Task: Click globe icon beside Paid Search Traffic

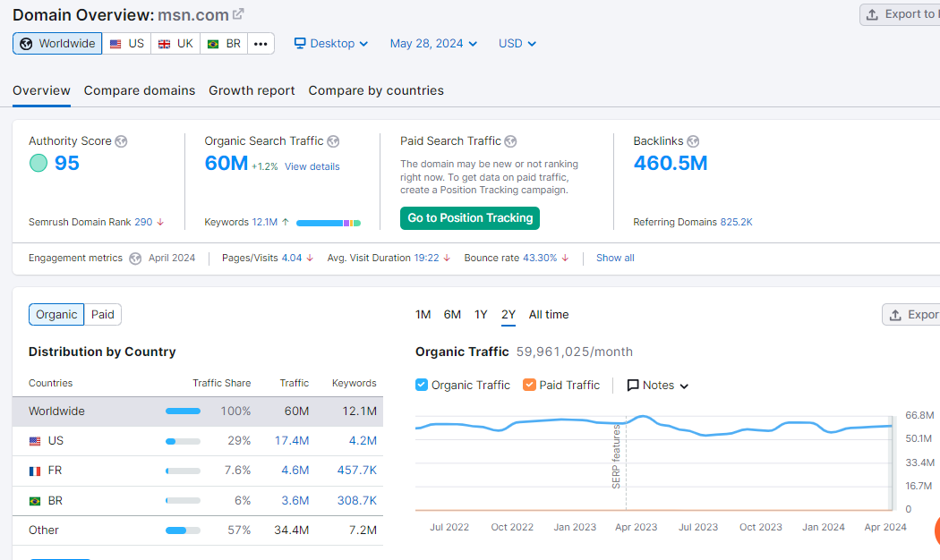Action: (x=510, y=141)
